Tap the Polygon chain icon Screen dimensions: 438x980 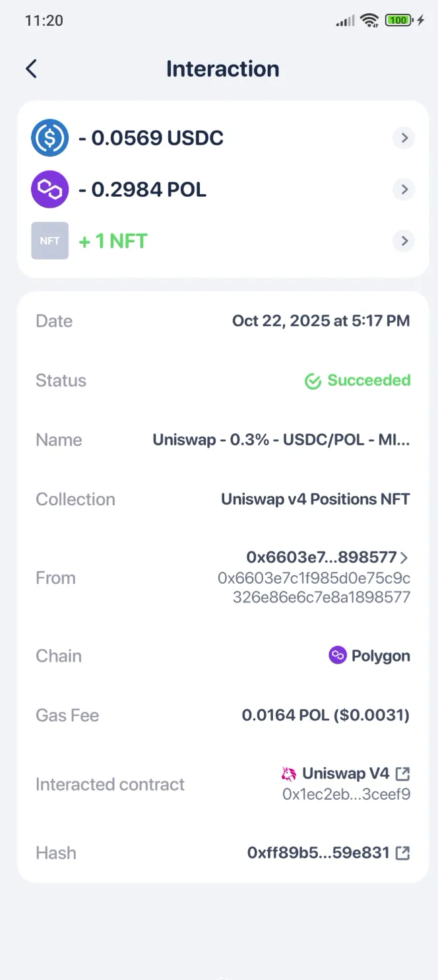click(x=337, y=655)
